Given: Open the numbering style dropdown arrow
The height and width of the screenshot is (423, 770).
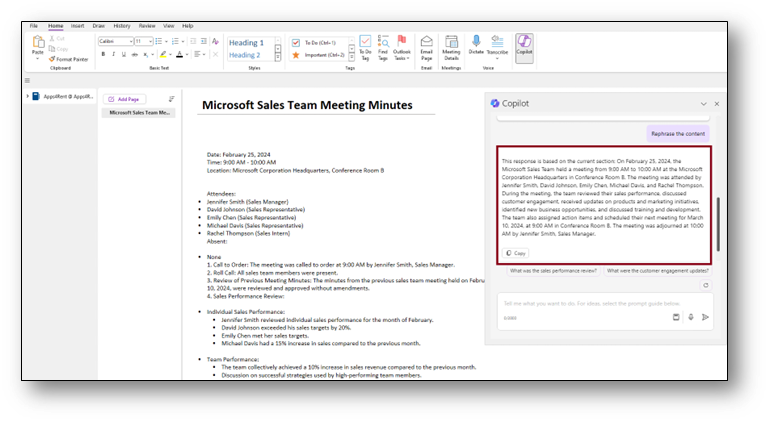Looking at the screenshot, I should tap(183, 42).
